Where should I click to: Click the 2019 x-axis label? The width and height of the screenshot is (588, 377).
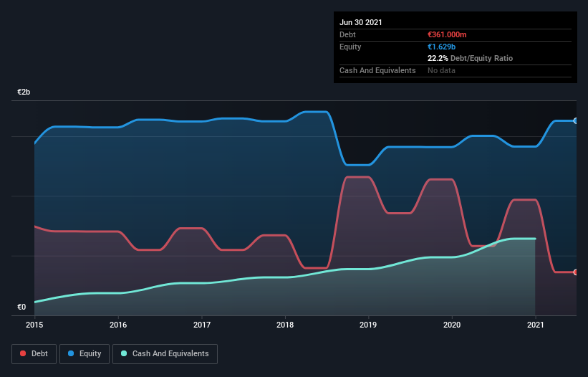tap(368, 325)
